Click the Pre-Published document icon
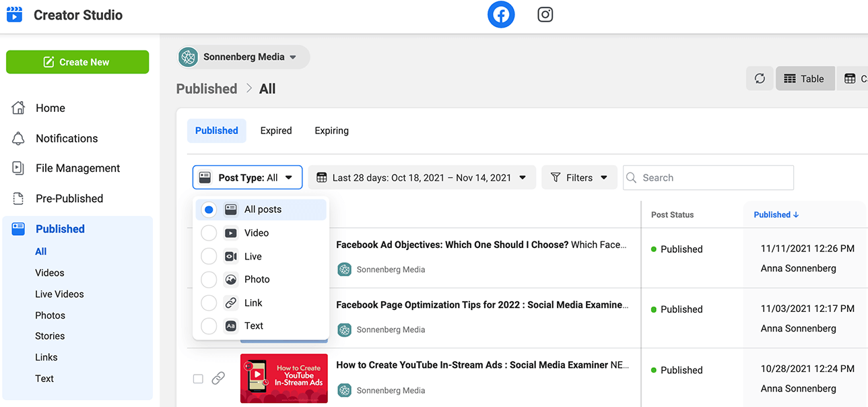868x407 pixels. coord(18,199)
